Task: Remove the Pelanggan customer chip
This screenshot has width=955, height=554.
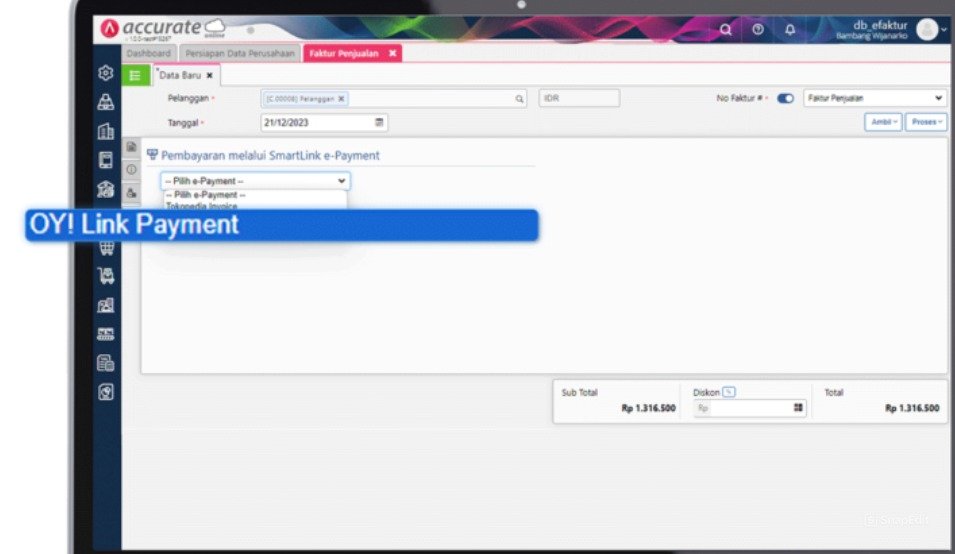Action: [341, 99]
